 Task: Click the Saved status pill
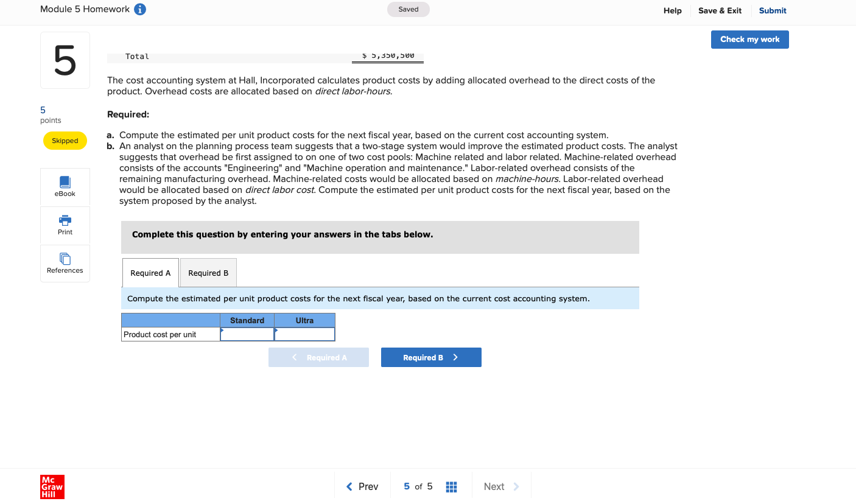click(x=408, y=9)
